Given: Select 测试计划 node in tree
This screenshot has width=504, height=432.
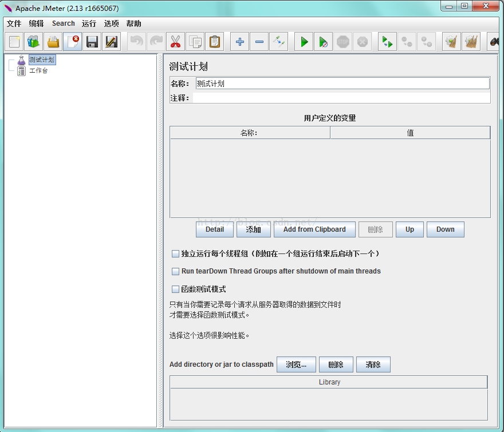Looking at the screenshot, I should click(x=42, y=60).
